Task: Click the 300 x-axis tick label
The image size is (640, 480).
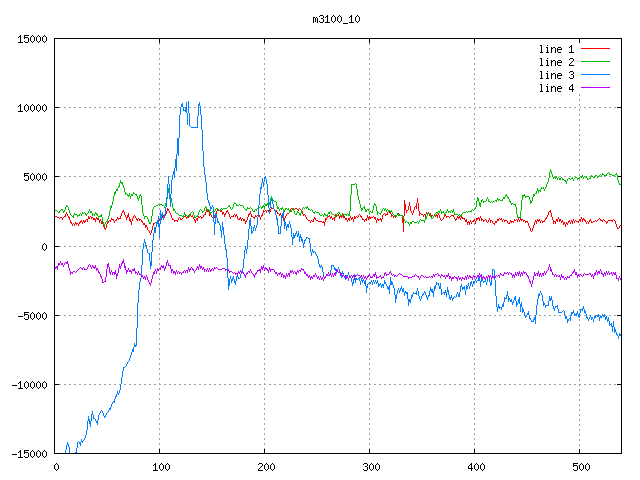Action: tap(370, 467)
